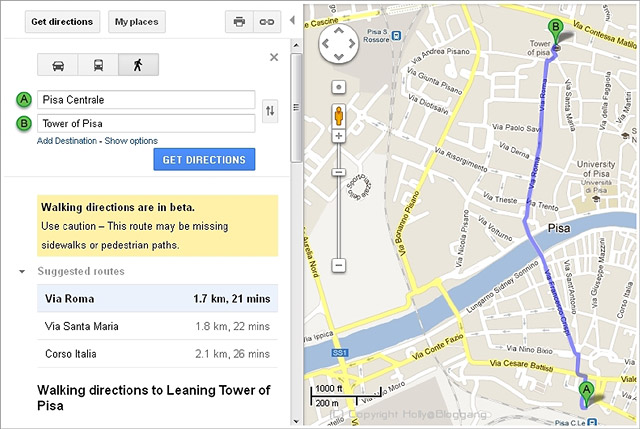
Task: Zoom in with plus button
Action: [x=338, y=136]
